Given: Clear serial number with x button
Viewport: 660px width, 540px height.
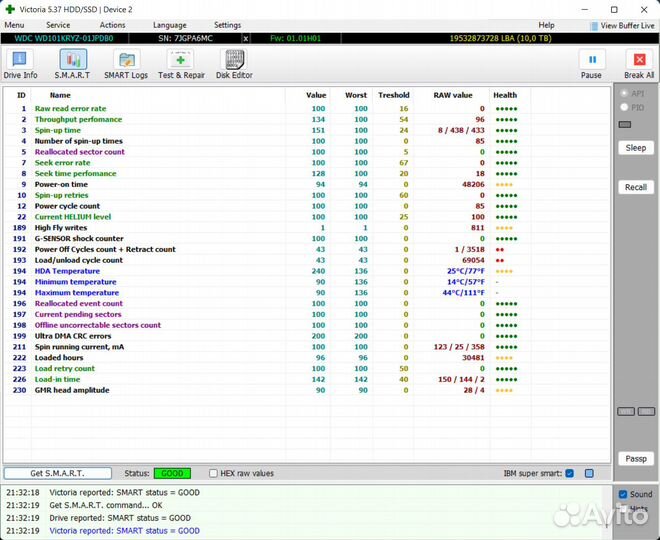Looking at the screenshot, I should 246,38.
